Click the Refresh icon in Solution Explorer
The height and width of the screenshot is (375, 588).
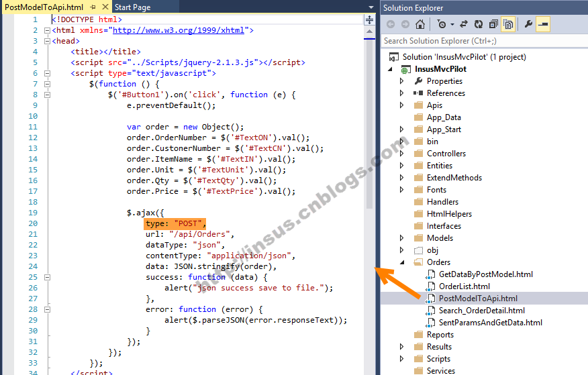click(x=479, y=24)
